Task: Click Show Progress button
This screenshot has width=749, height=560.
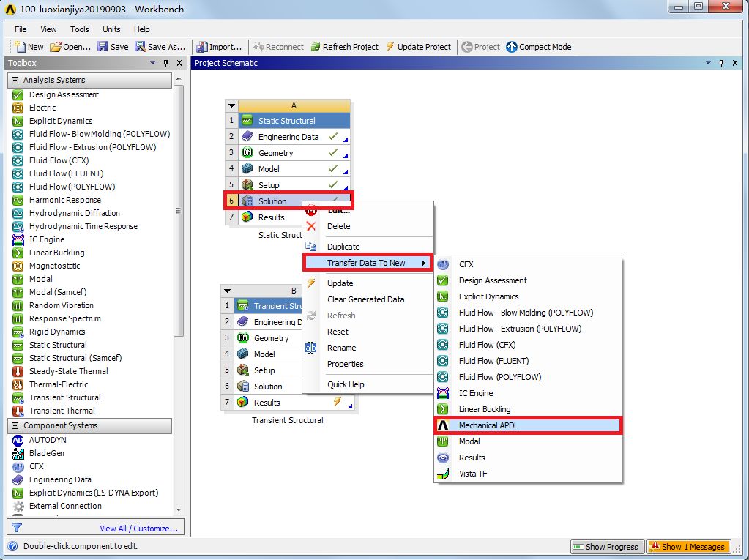Action: coord(607,547)
